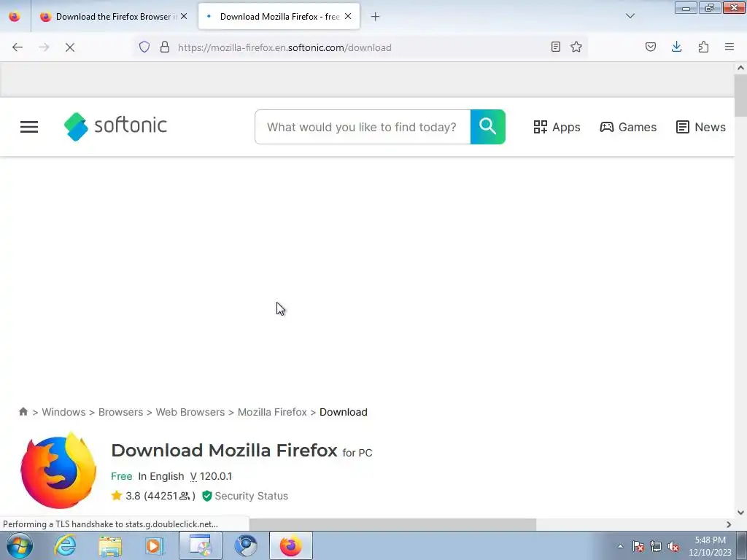Open the Games section
747x560 pixels.
(x=628, y=127)
